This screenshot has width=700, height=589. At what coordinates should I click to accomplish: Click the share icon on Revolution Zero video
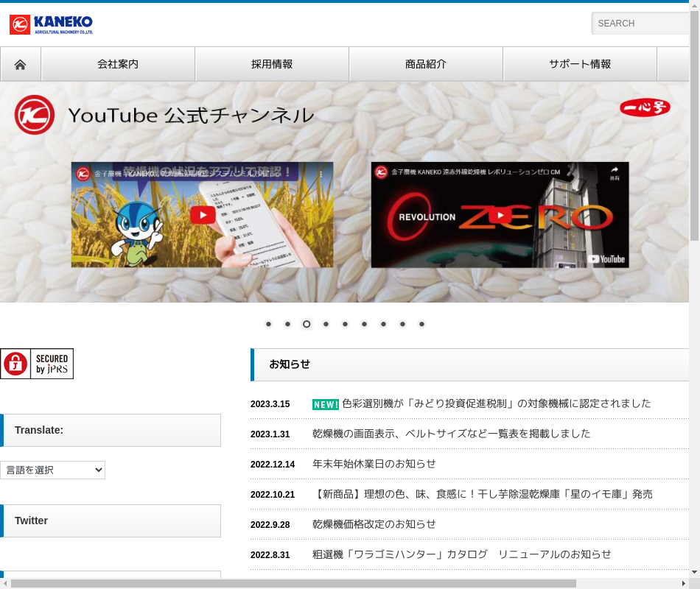tap(614, 172)
